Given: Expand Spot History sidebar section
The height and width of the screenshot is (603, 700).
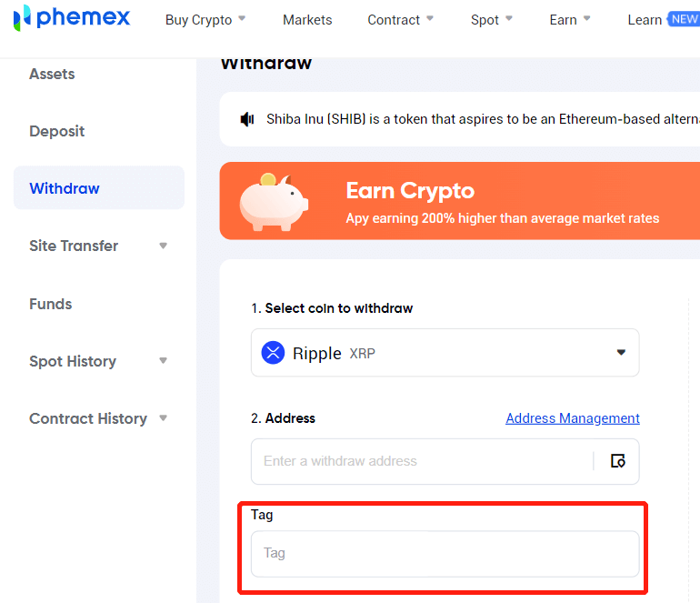Looking at the screenshot, I should (x=164, y=361).
